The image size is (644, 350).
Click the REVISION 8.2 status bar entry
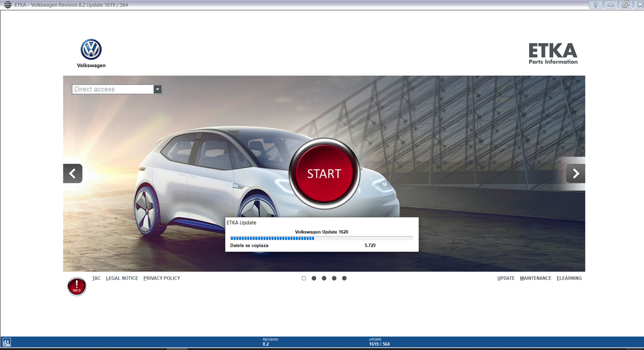coord(270,342)
